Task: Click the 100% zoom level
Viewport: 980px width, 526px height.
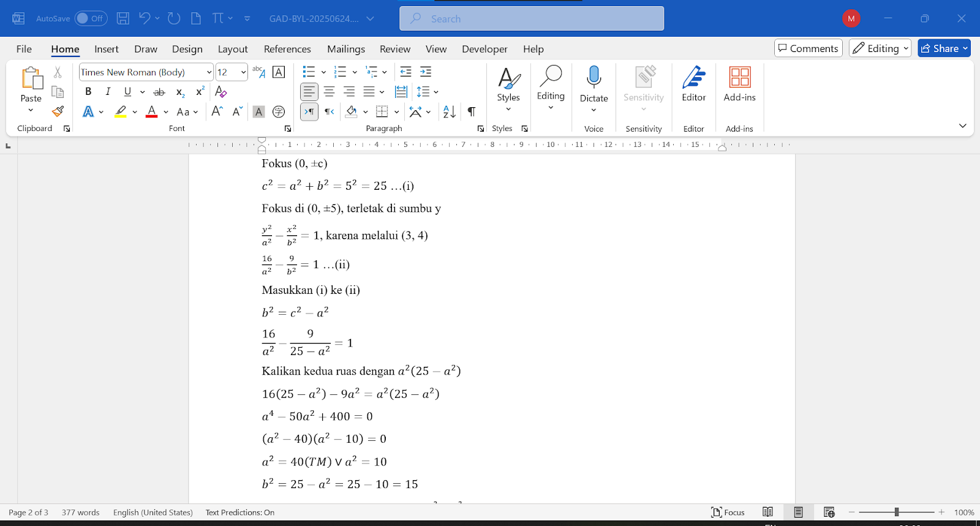Action: click(964, 513)
